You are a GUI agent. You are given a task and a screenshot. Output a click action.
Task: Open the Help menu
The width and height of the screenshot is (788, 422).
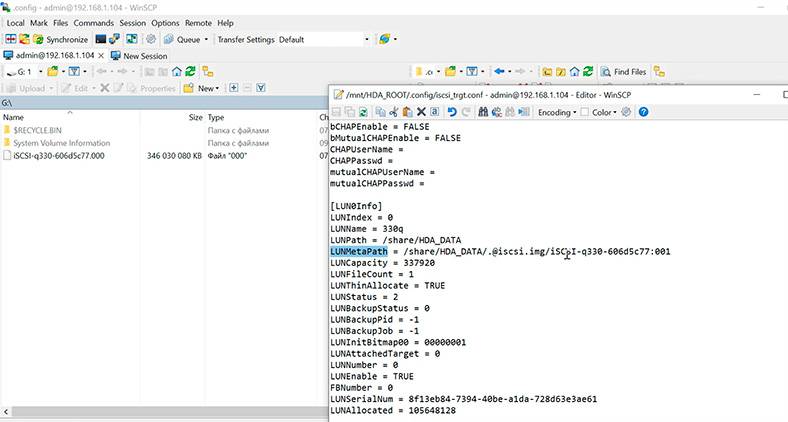click(225, 23)
